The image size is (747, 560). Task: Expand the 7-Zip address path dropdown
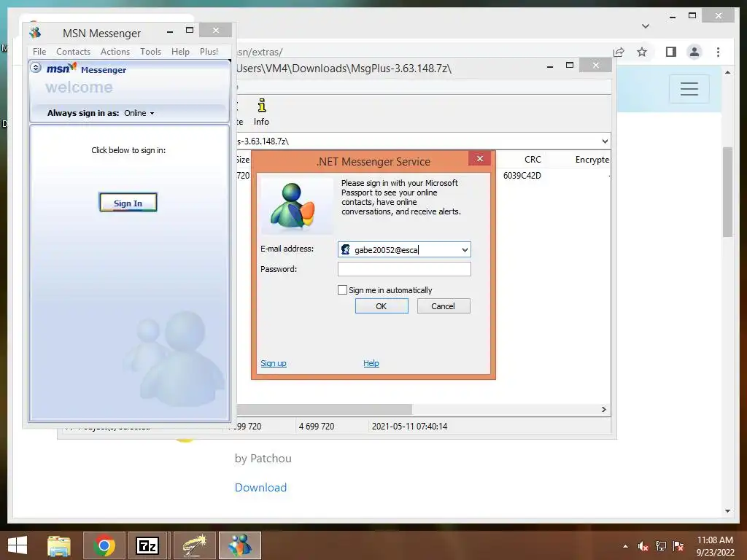point(605,141)
